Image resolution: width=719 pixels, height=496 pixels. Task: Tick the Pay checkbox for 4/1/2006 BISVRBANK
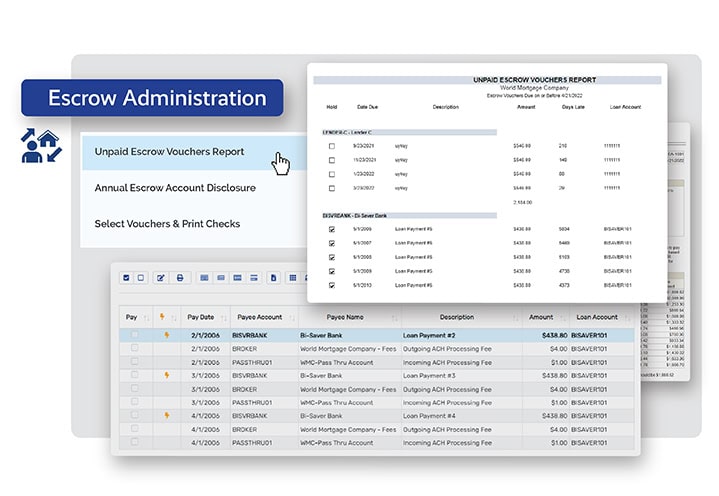pyautogui.click(x=134, y=415)
